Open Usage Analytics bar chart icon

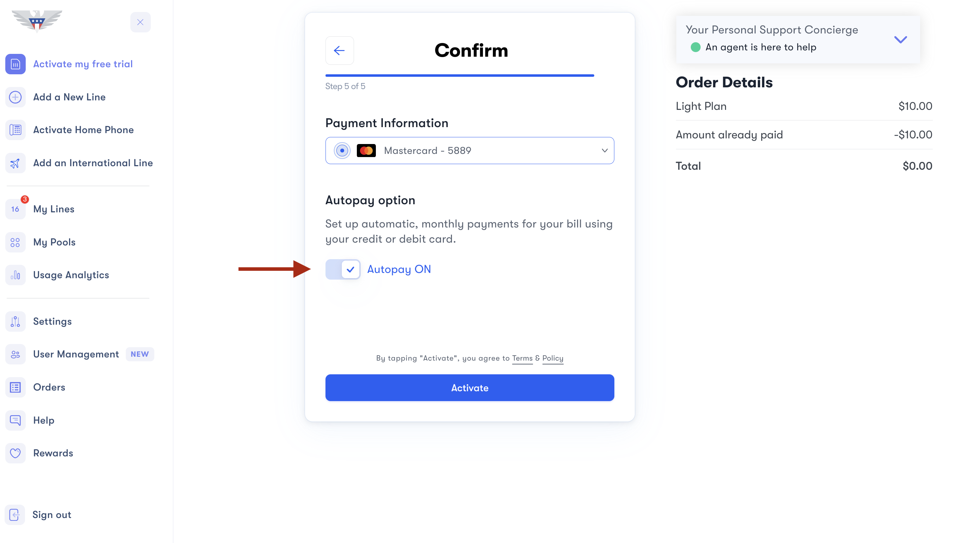[x=15, y=275]
